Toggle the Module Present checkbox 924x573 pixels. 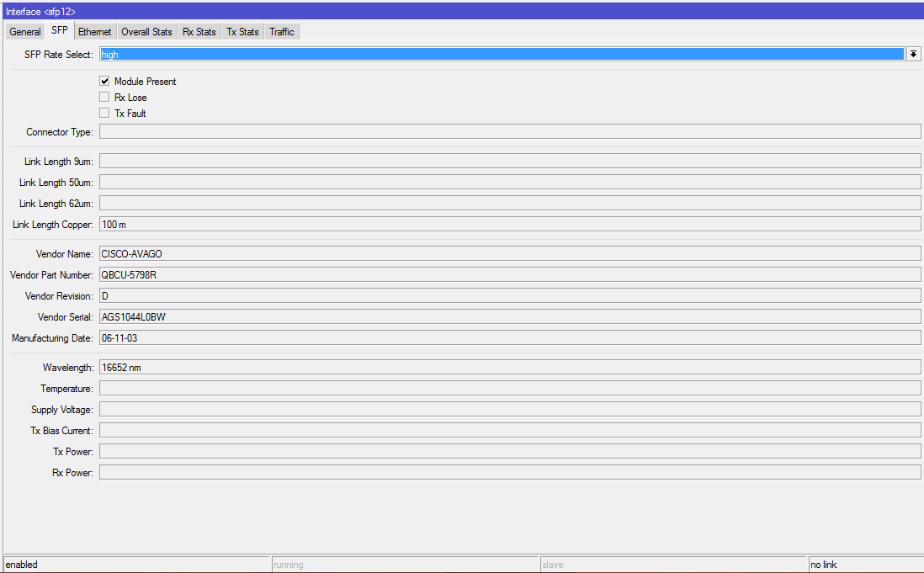pos(104,81)
